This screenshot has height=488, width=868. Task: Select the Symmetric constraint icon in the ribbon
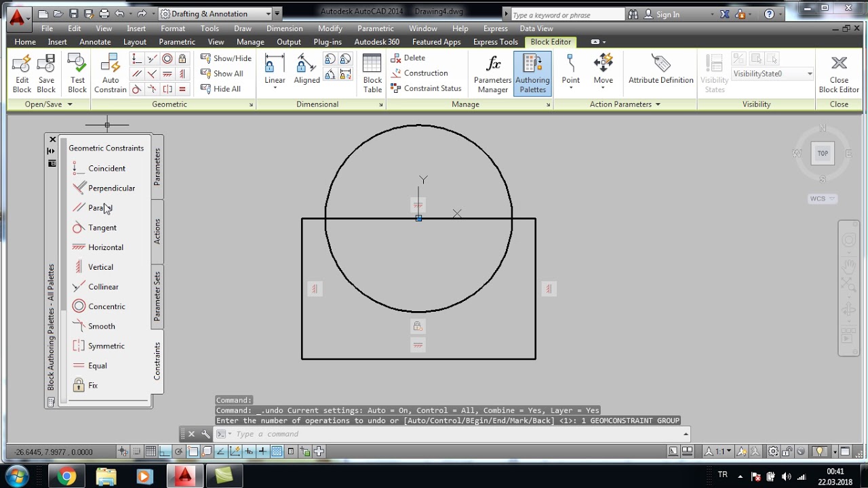click(x=167, y=89)
